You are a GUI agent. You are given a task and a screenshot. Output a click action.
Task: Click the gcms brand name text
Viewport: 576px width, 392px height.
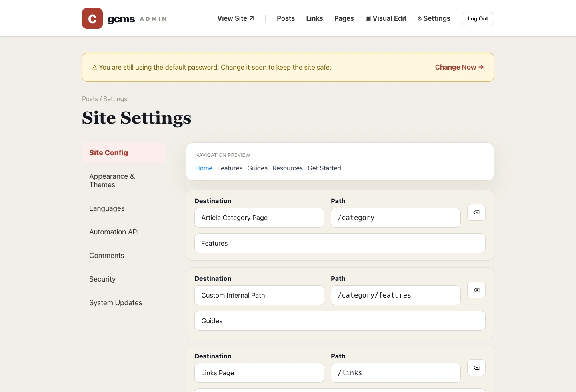pyautogui.click(x=121, y=19)
